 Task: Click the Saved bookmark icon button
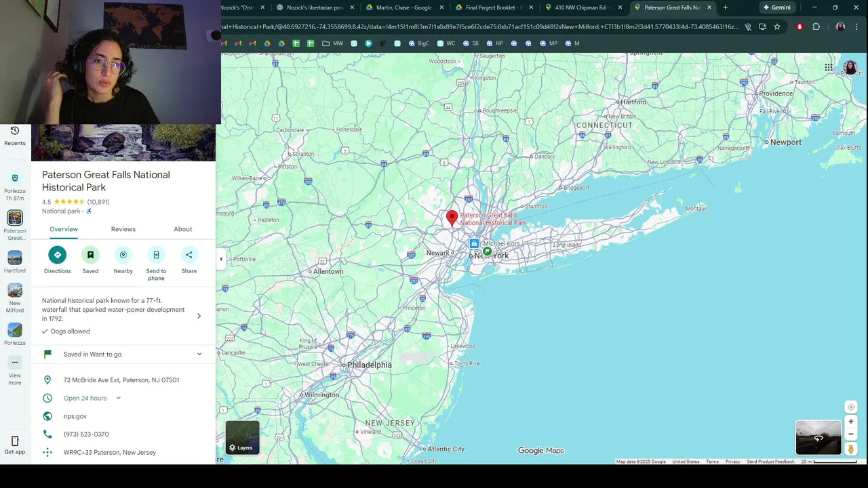click(x=90, y=255)
